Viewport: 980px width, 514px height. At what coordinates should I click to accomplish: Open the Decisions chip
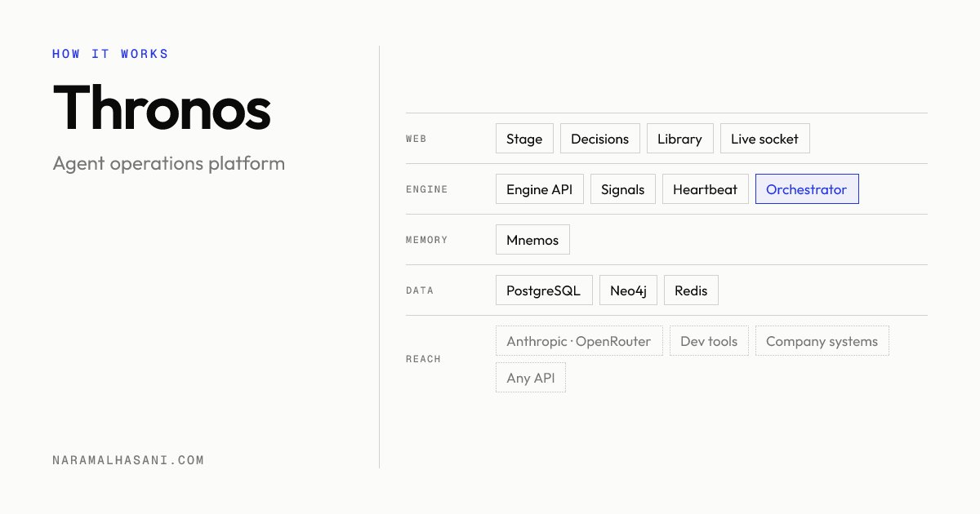coord(600,139)
